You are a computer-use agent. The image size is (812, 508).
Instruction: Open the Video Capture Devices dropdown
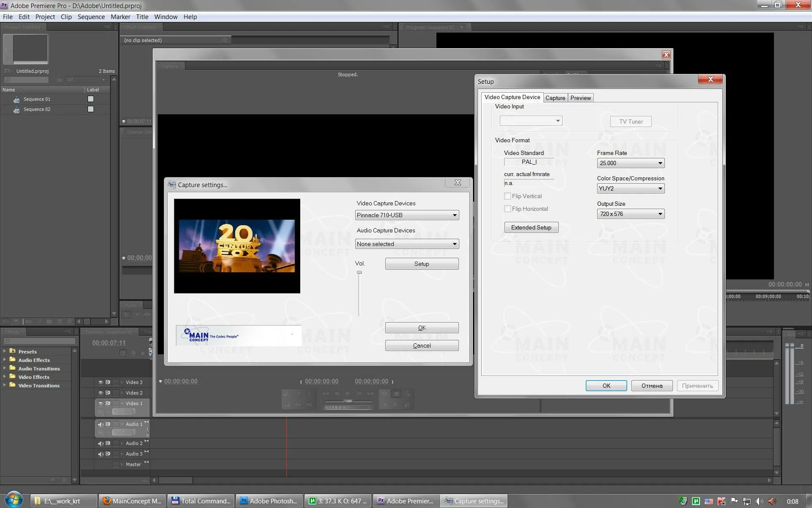(x=455, y=215)
